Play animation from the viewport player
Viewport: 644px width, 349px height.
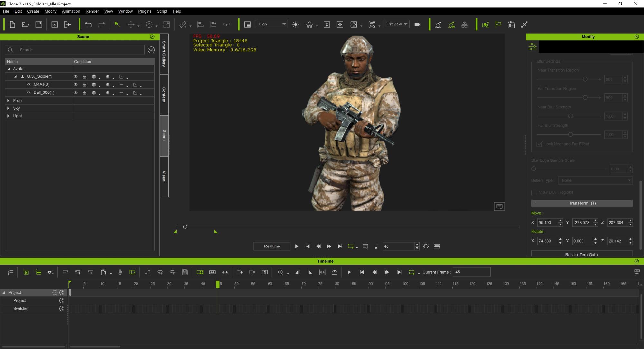click(x=297, y=247)
